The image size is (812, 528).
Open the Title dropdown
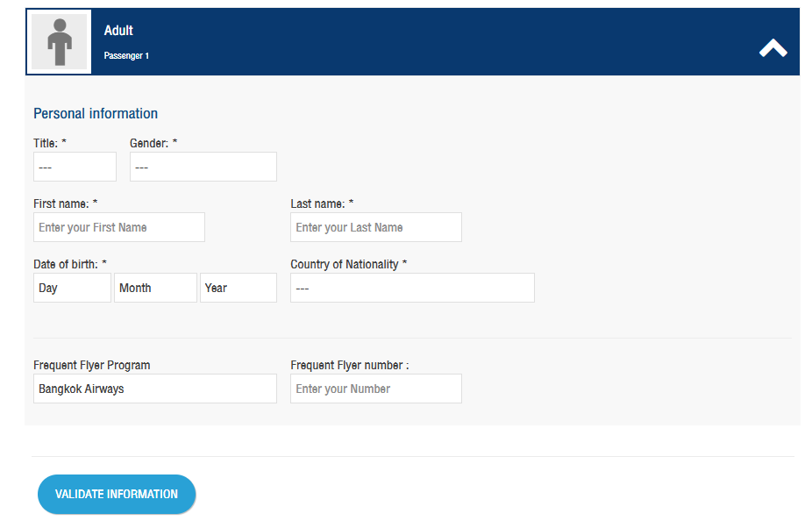pos(75,167)
